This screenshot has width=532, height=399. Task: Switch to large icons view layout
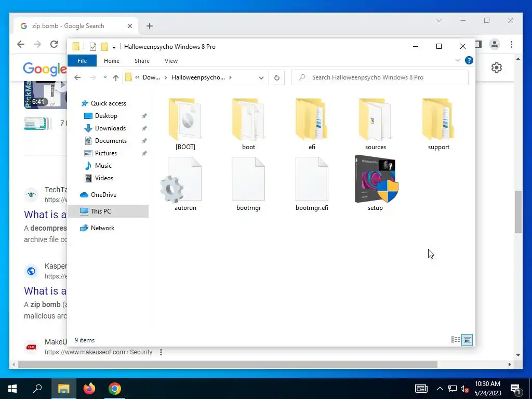click(x=467, y=340)
